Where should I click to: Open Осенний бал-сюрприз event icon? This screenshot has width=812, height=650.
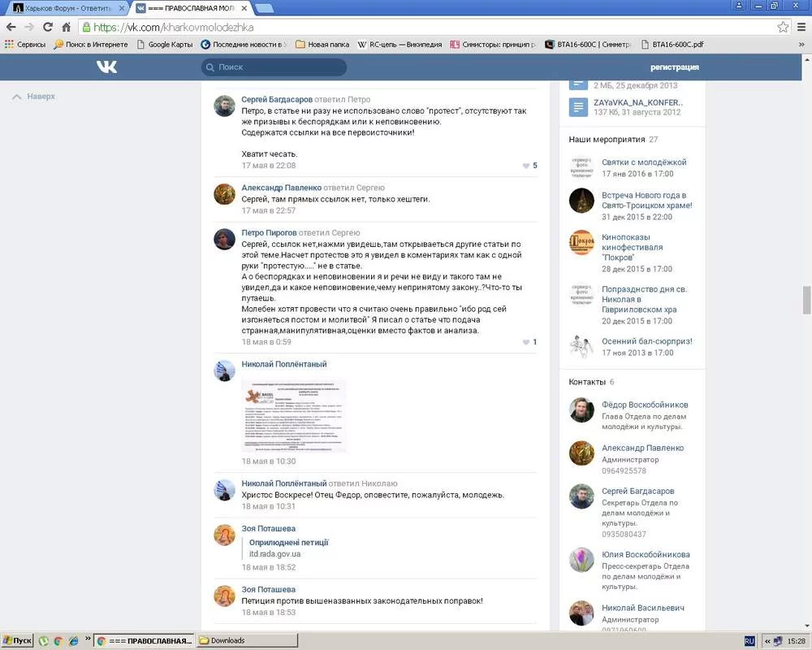coord(581,347)
